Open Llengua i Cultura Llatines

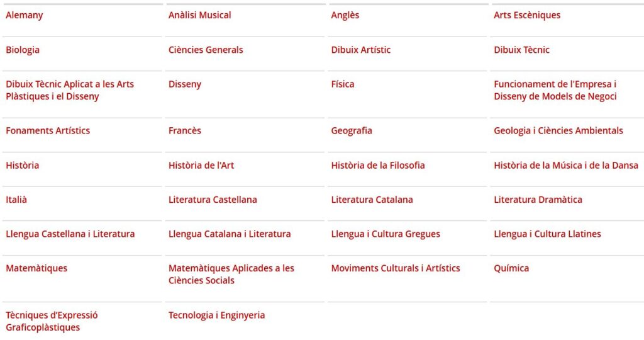(547, 234)
